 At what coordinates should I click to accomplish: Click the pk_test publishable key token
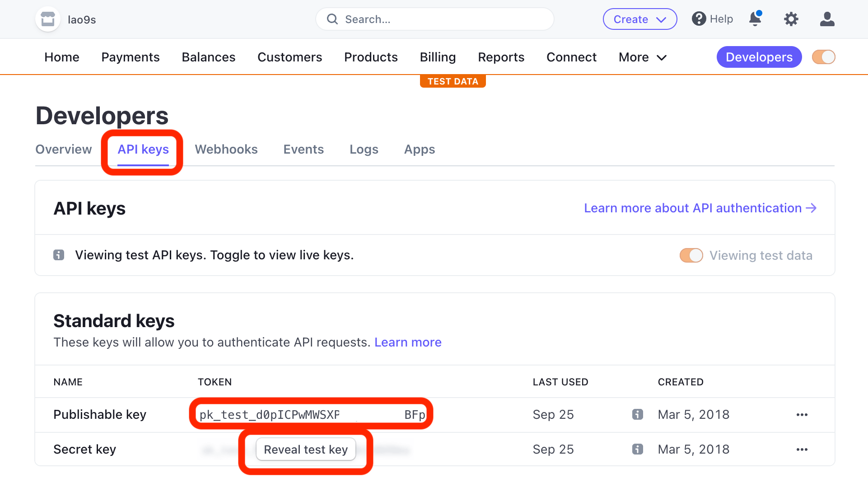click(313, 414)
